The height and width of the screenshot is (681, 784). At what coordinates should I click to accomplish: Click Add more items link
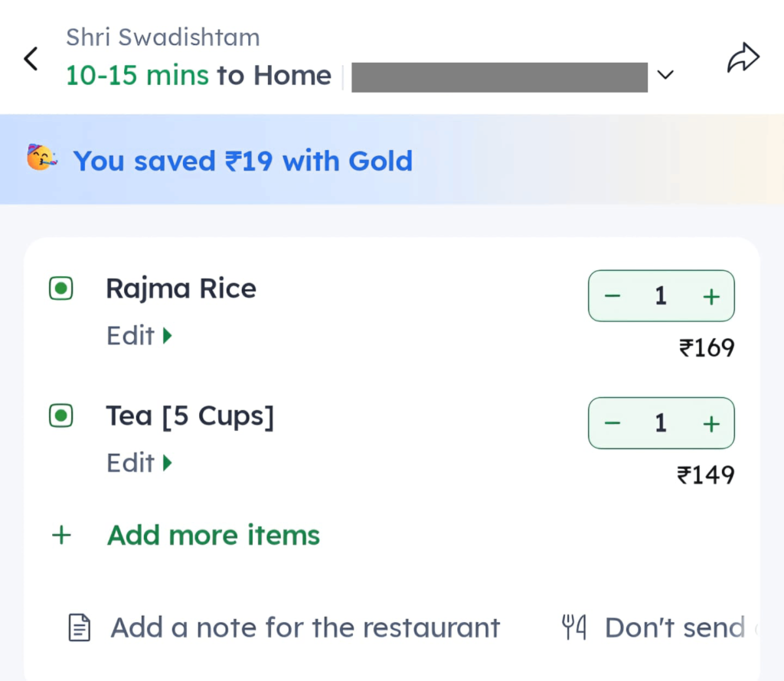(x=214, y=536)
